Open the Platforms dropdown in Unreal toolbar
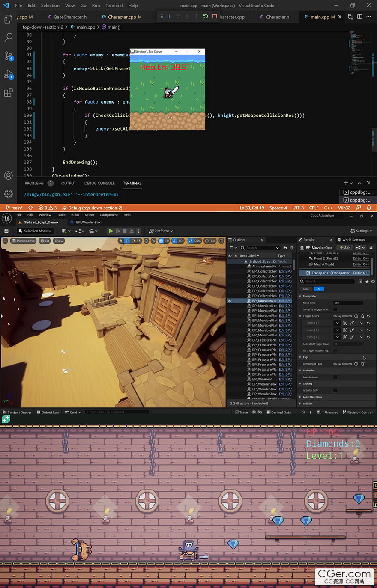 161,231
